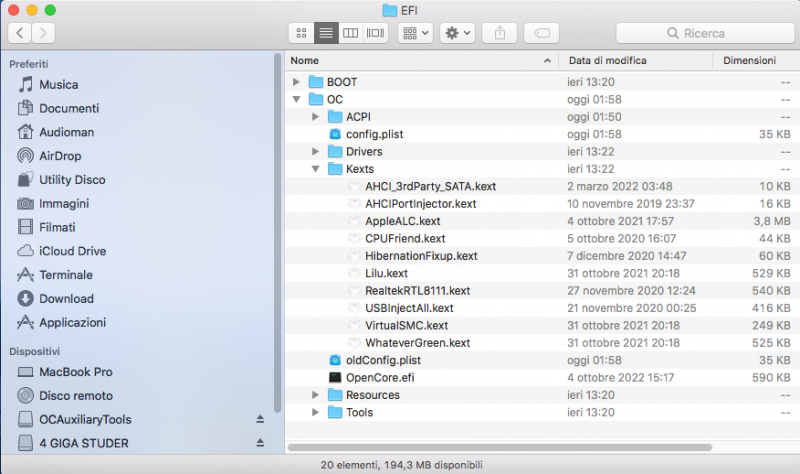Expand the Tools folder
Screen dimensions: 800x474
pyautogui.click(x=315, y=412)
